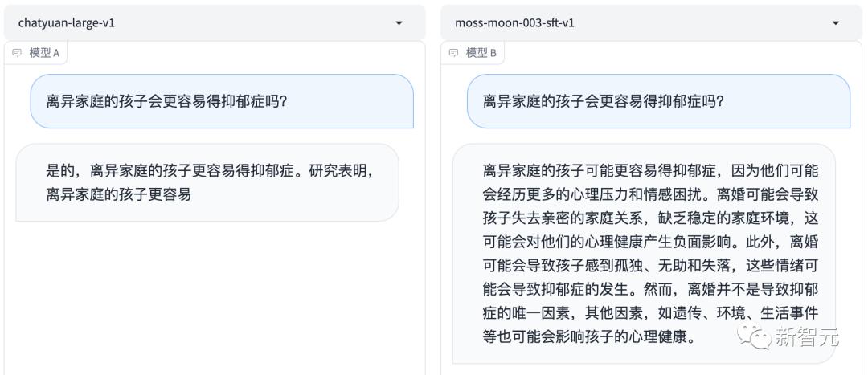Click the last line of 模型 B's reply

point(588,337)
